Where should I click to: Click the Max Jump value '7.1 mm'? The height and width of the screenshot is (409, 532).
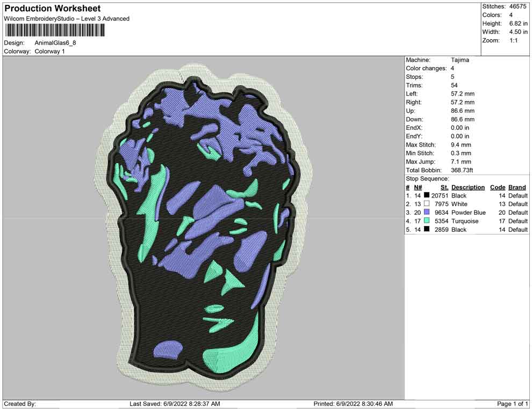tap(461, 162)
